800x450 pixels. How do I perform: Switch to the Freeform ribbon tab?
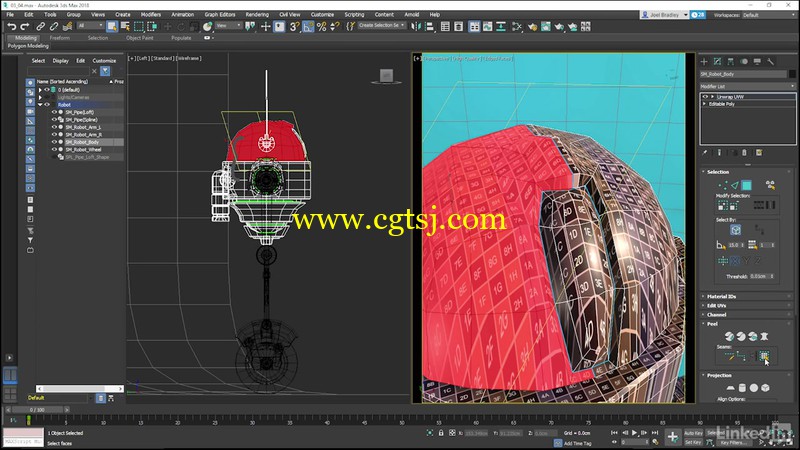(60, 38)
